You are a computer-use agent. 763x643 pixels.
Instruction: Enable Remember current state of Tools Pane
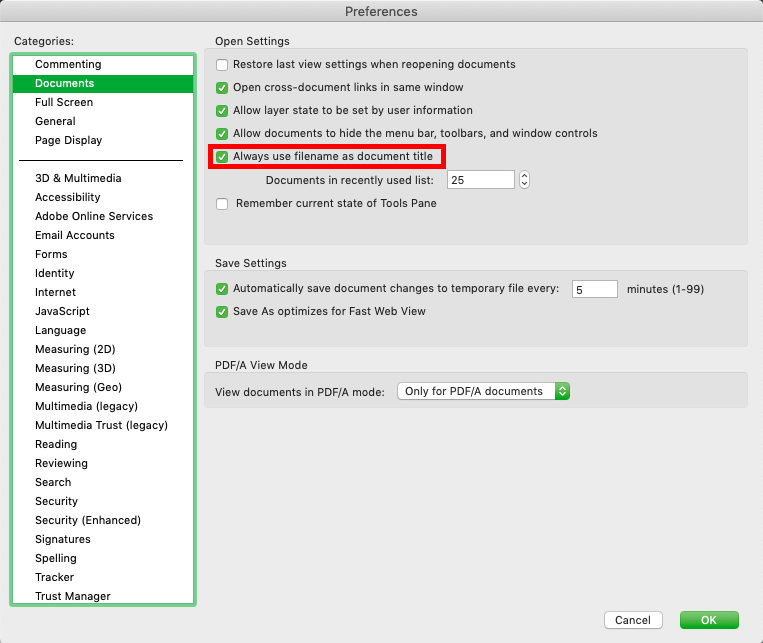[222, 204]
